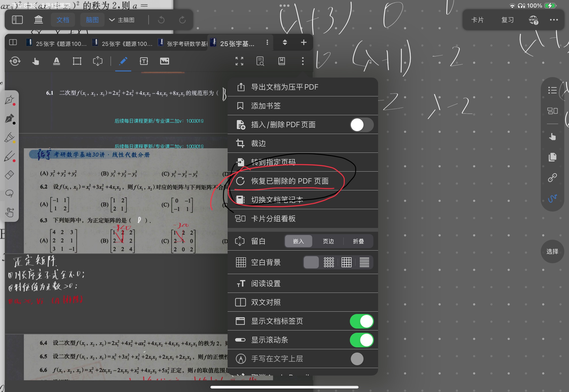Select the text highlight underline tool
This screenshot has height=392, width=569.
coord(56,61)
